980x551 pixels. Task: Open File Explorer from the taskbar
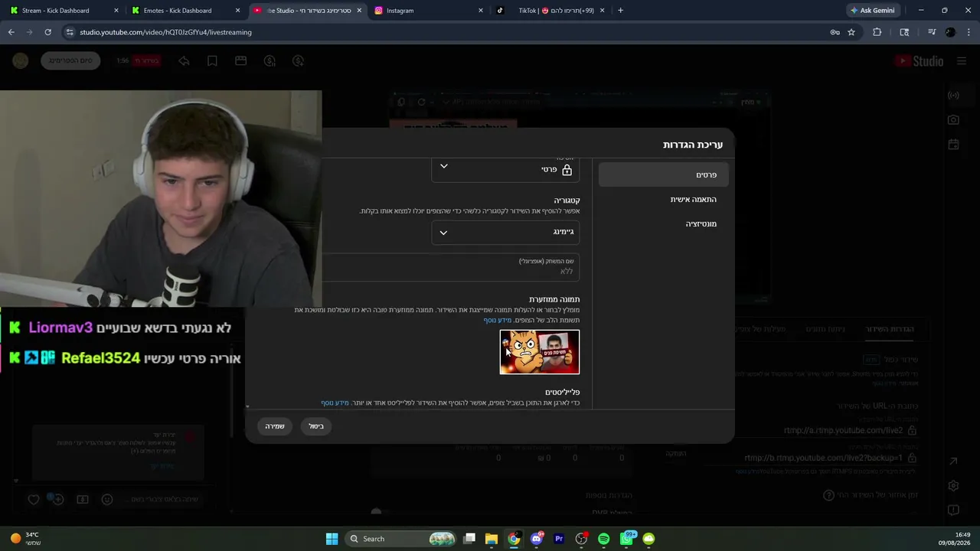point(492,539)
